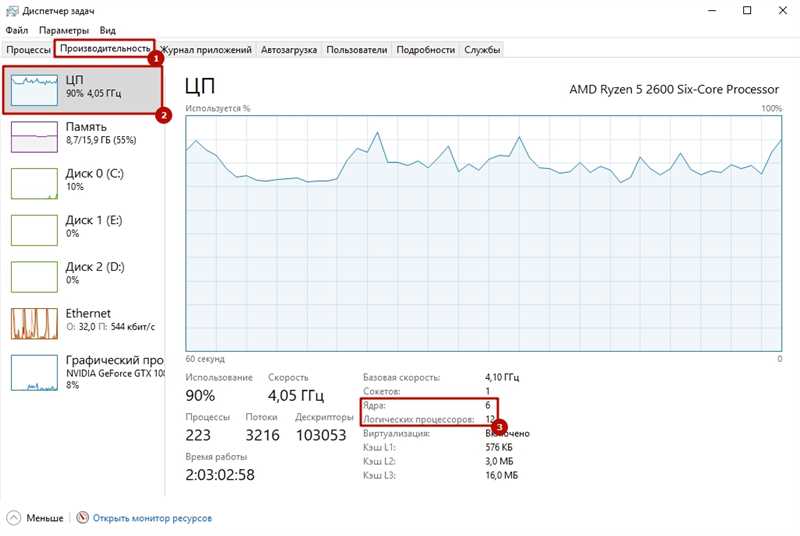Click the Логических процессоров label
Viewport: 800px width, 536px height.
click(418, 420)
